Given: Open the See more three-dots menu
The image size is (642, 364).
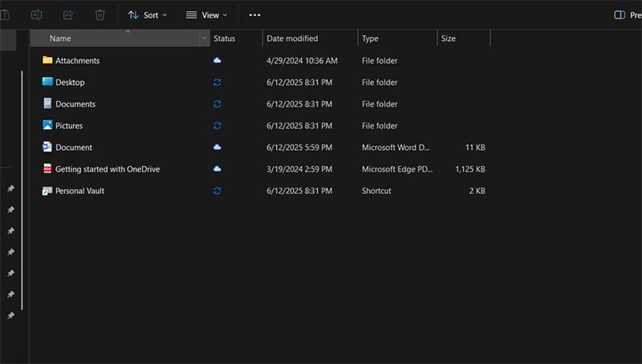Looking at the screenshot, I should tap(254, 14).
